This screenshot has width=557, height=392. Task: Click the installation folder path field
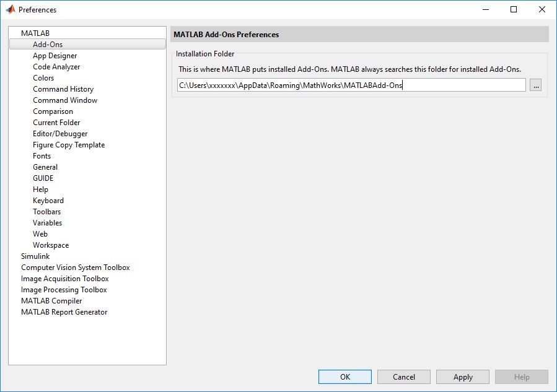click(351, 85)
